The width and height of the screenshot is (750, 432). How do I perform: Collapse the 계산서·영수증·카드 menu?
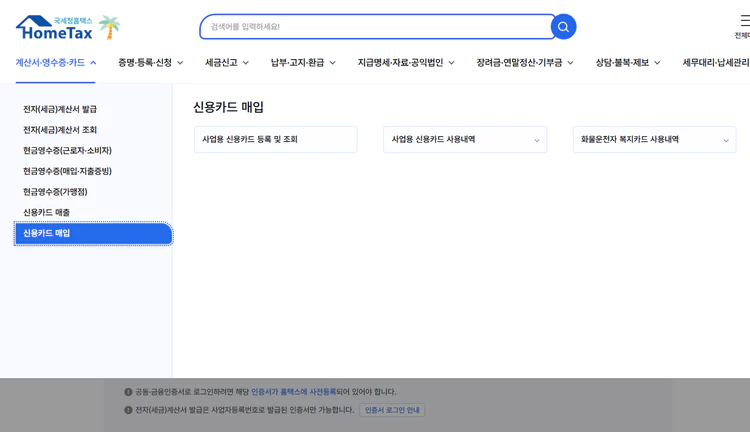tap(56, 63)
